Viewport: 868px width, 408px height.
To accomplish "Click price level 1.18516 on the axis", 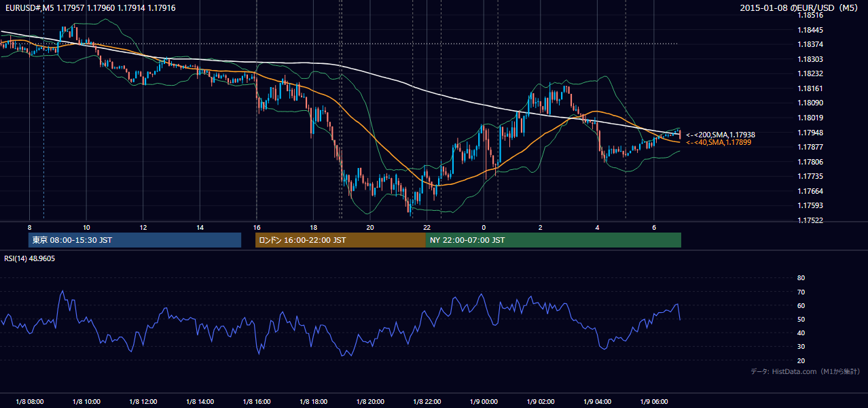I will [x=811, y=15].
